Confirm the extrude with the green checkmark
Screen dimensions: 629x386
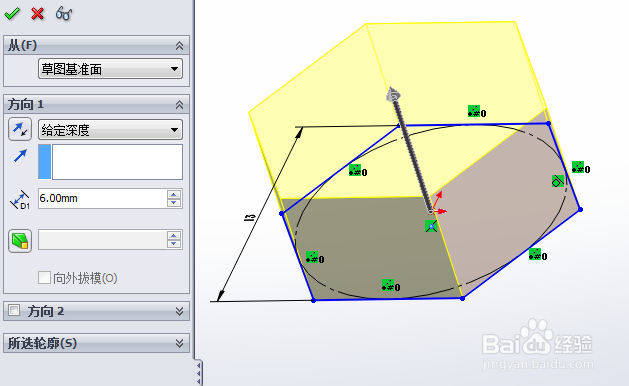click(12, 14)
